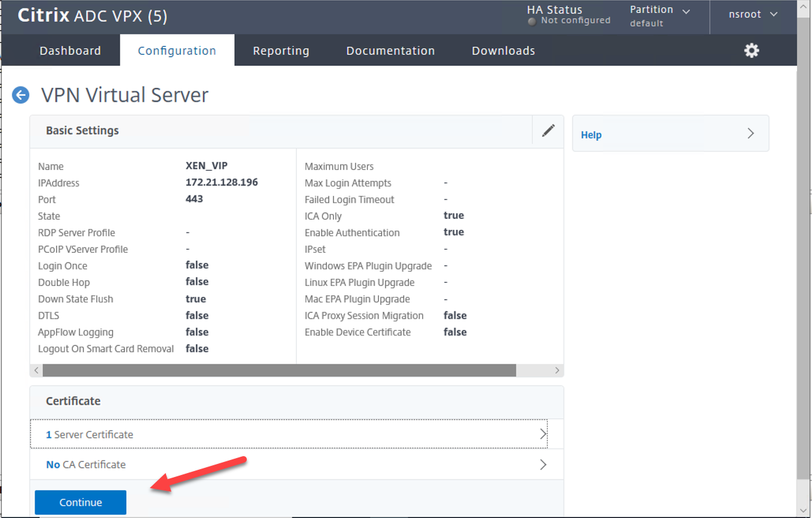Screen dimensions: 812x518
Task: Open the Reporting tab
Action: click(x=281, y=51)
